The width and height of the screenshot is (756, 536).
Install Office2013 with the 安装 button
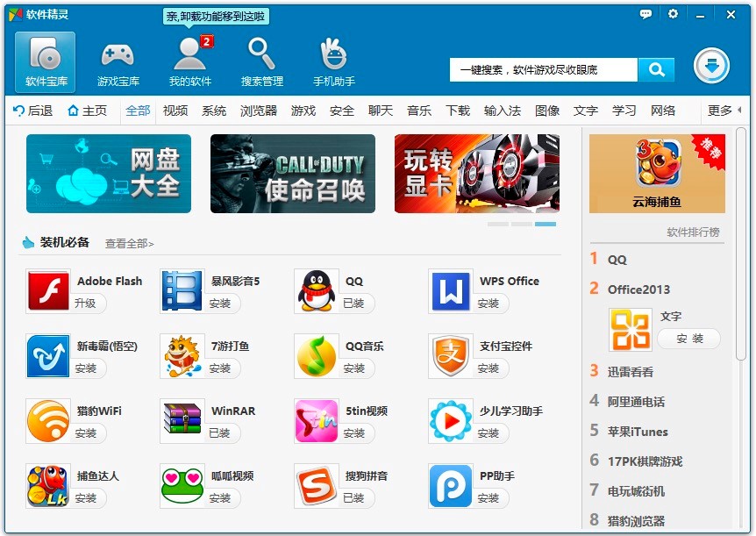click(689, 339)
